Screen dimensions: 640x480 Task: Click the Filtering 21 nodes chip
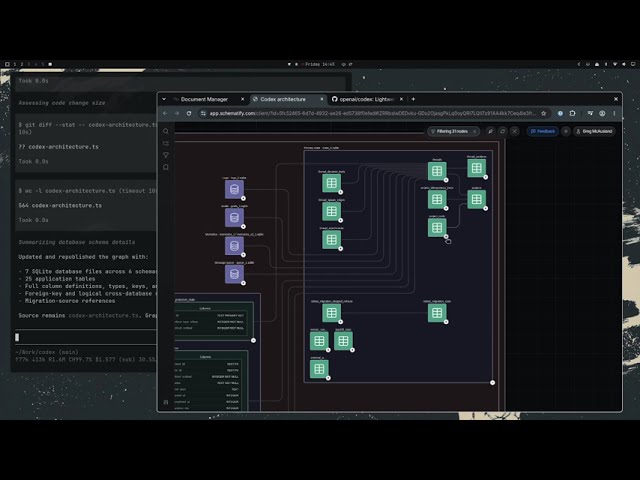point(452,131)
